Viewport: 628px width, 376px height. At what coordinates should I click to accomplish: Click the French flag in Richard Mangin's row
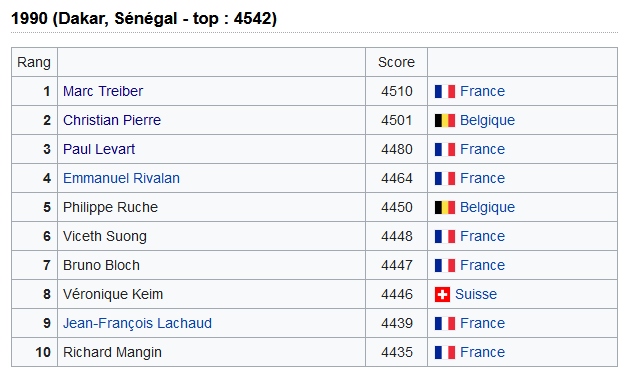[x=445, y=352]
